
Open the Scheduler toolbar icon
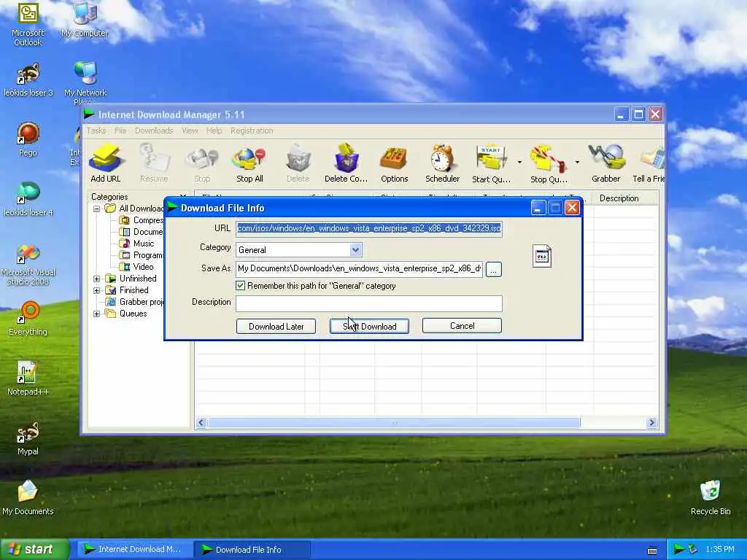coord(443,163)
